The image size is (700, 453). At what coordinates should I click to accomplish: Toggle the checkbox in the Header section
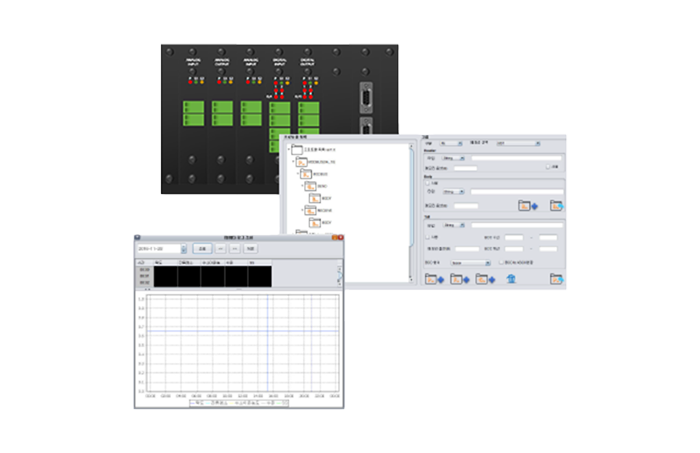[x=548, y=167]
